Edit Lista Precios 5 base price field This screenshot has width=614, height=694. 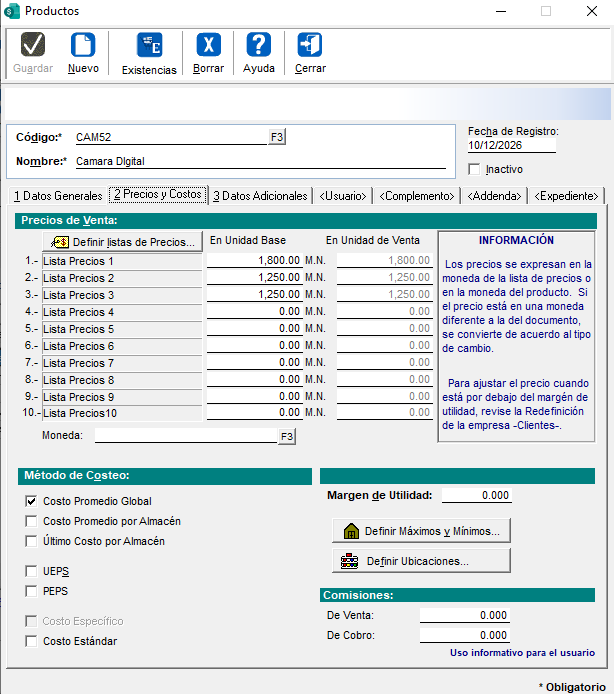[255, 328]
